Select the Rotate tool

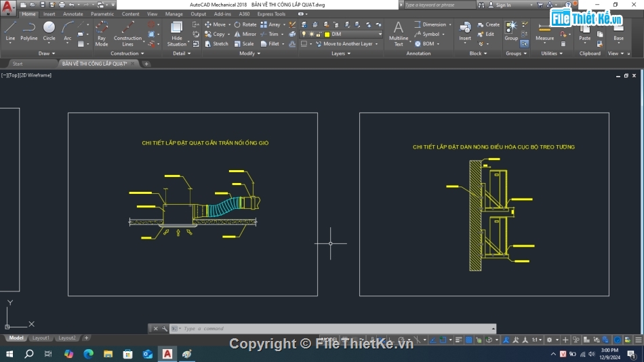pyautogui.click(x=245, y=24)
